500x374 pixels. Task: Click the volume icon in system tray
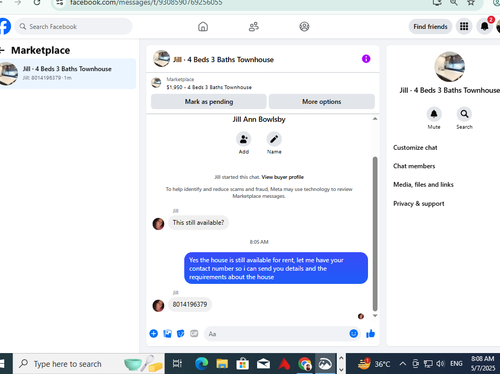(x=440, y=364)
